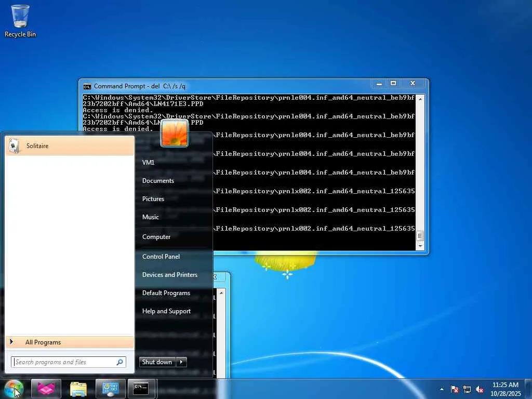Open Control Panel from the Start menu
The height and width of the screenshot is (399, 532).
[161, 257]
